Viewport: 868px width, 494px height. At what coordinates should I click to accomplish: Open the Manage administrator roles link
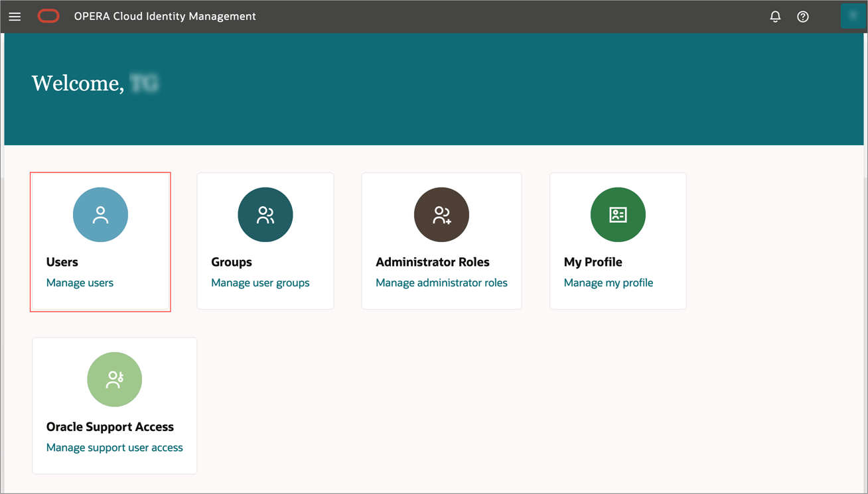pyautogui.click(x=441, y=282)
